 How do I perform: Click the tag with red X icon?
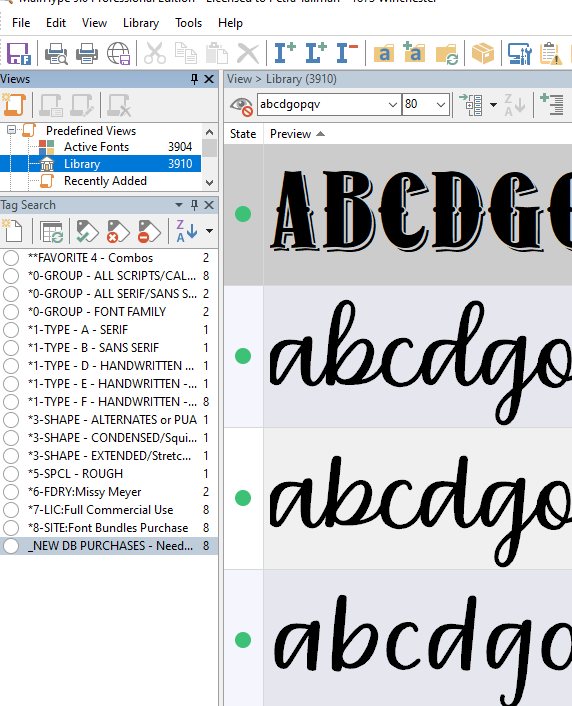(118, 231)
